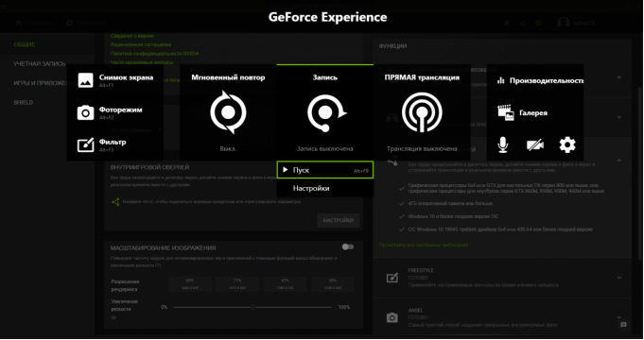Click the Снимок экрана label
Viewport: 644px width, 340px height.
[x=126, y=77]
